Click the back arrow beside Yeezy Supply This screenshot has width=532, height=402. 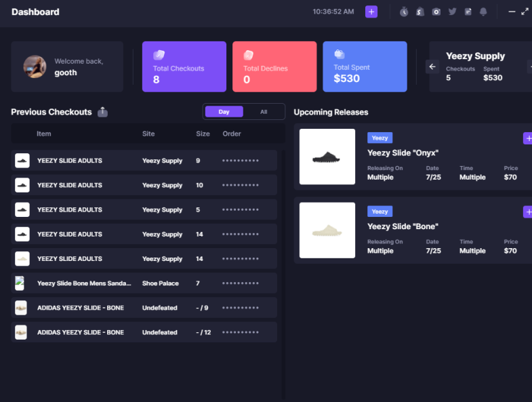[432, 67]
